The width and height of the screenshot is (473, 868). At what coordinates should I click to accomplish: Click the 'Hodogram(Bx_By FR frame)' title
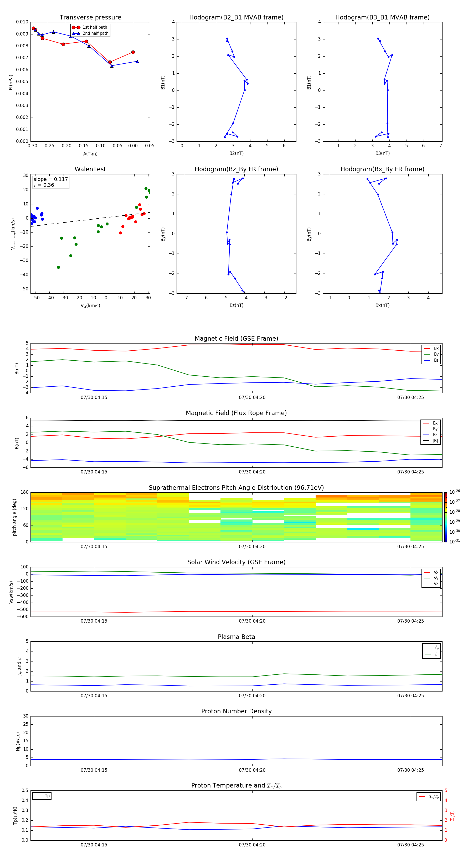(x=382, y=169)
